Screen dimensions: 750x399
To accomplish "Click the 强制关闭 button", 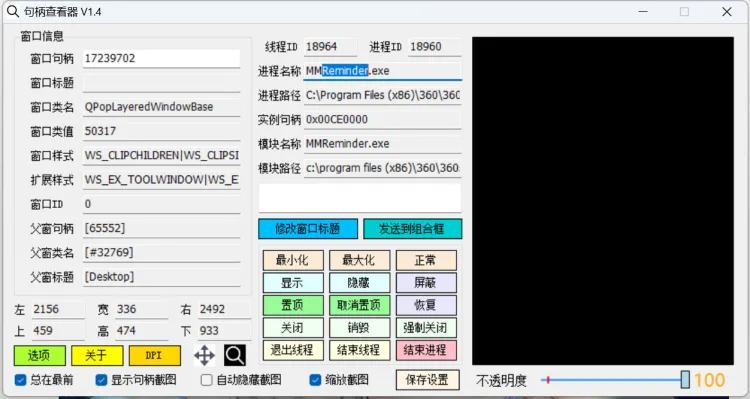I will (426, 328).
